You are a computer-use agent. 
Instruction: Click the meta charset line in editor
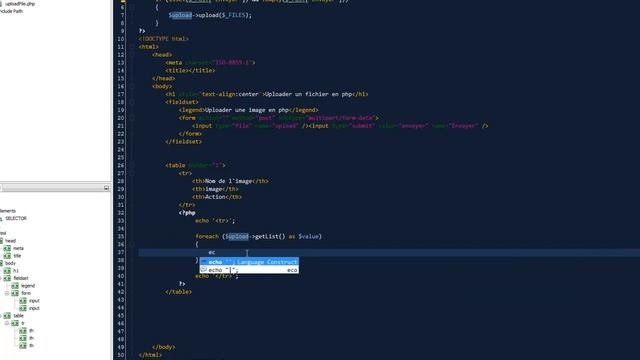(x=210, y=62)
